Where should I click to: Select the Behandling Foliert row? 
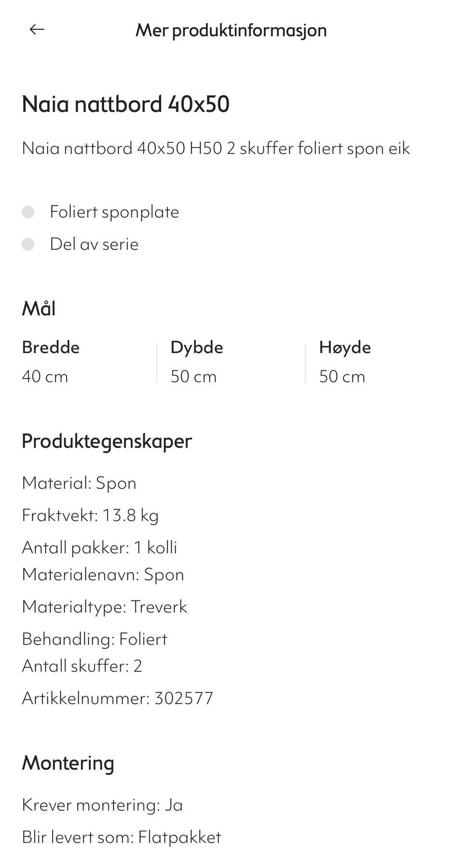(x=95, y=638)
